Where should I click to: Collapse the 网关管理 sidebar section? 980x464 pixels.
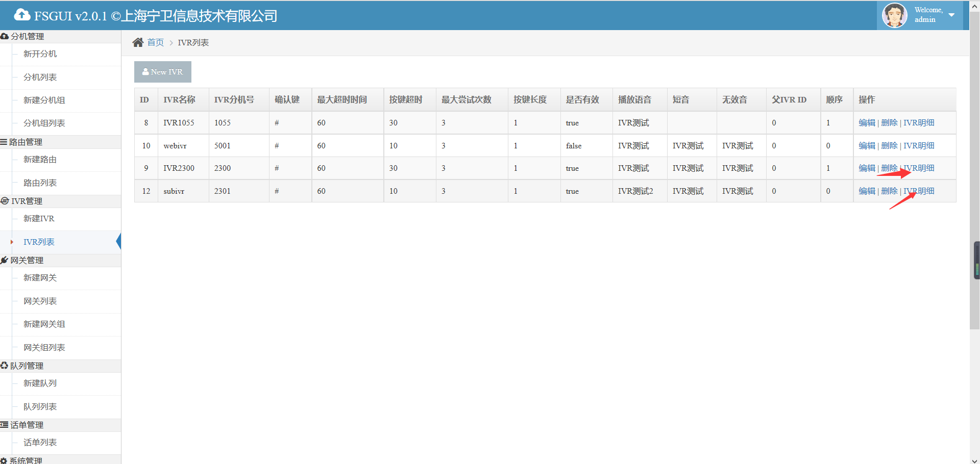click(27, 260)
